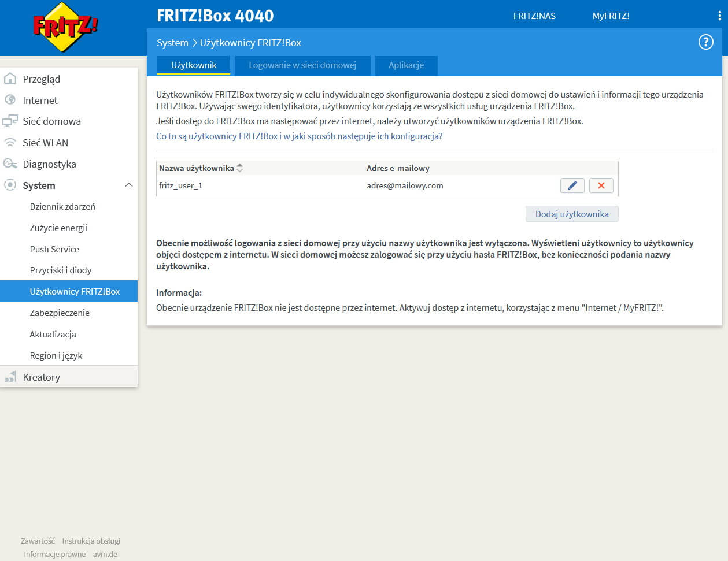Viewport: 728px width, 561px height.
Task: Open the FRITZ!Box users explanation link
Action: [x=299, y=136]
